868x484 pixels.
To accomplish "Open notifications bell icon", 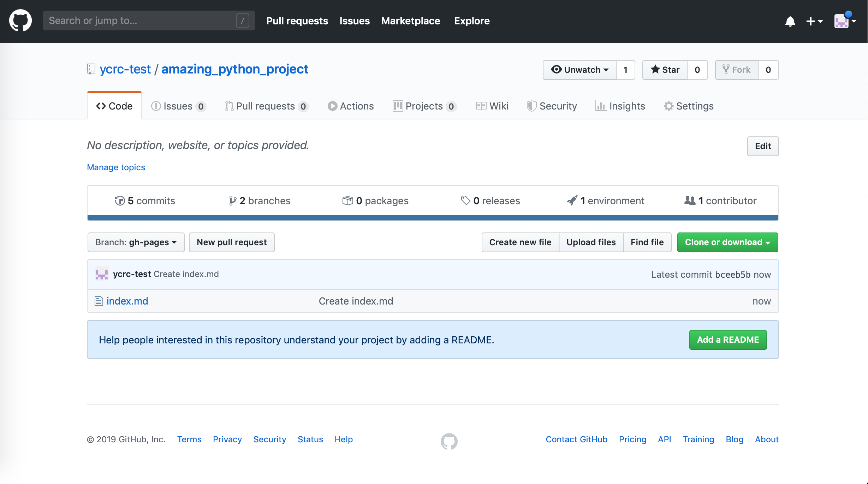I will (x=790, y=21).
